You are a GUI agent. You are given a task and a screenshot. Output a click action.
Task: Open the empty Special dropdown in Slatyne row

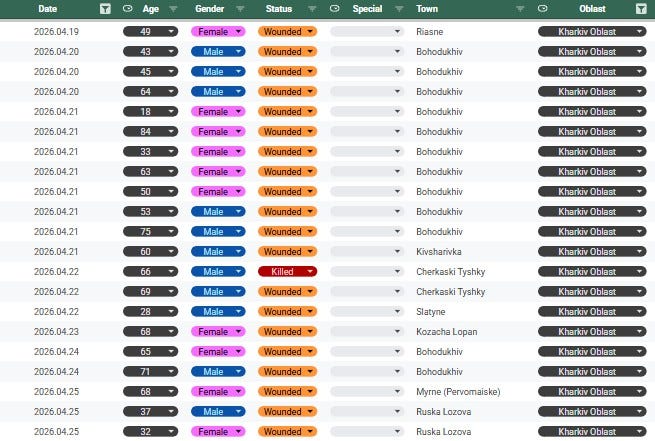[x=367, y=312]
